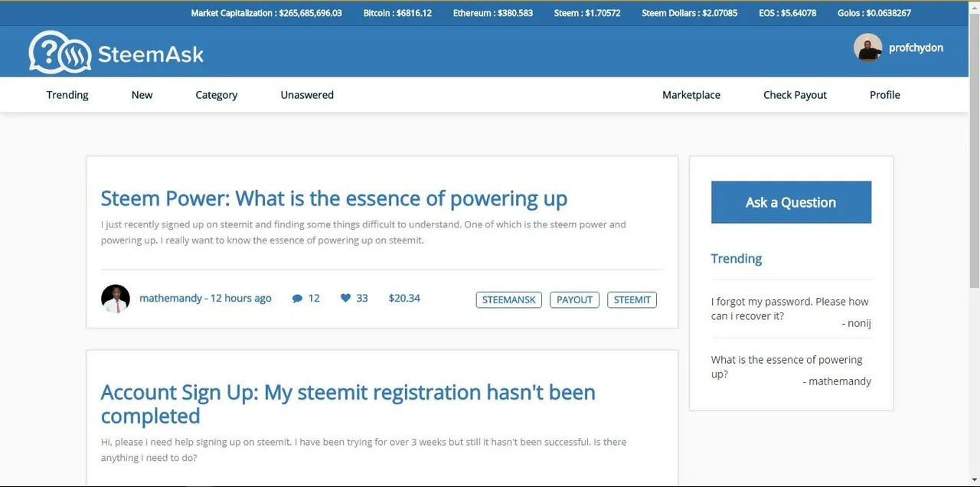
Task: Show Unaswered questions
Action: point(307,95)
